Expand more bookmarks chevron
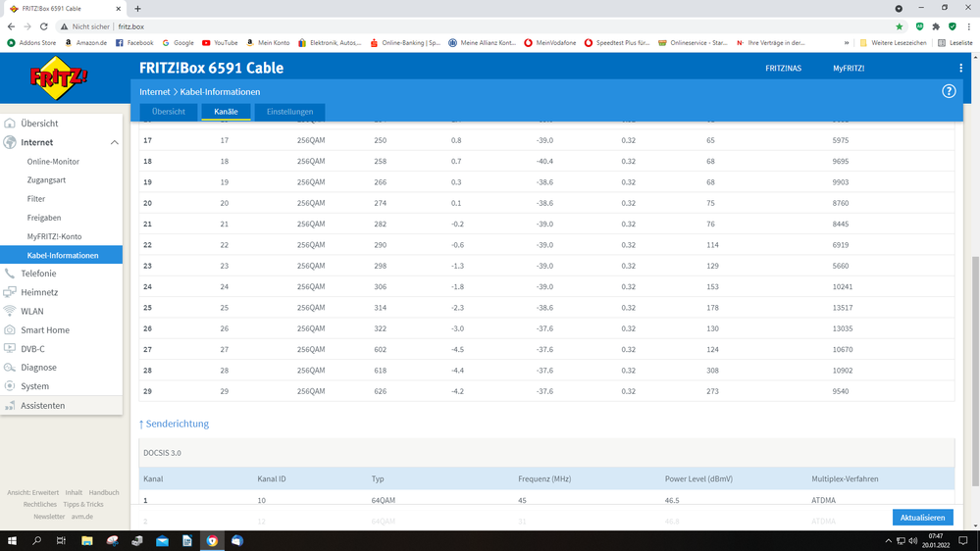This screenshot has width=980, height=551. (847, 43)
